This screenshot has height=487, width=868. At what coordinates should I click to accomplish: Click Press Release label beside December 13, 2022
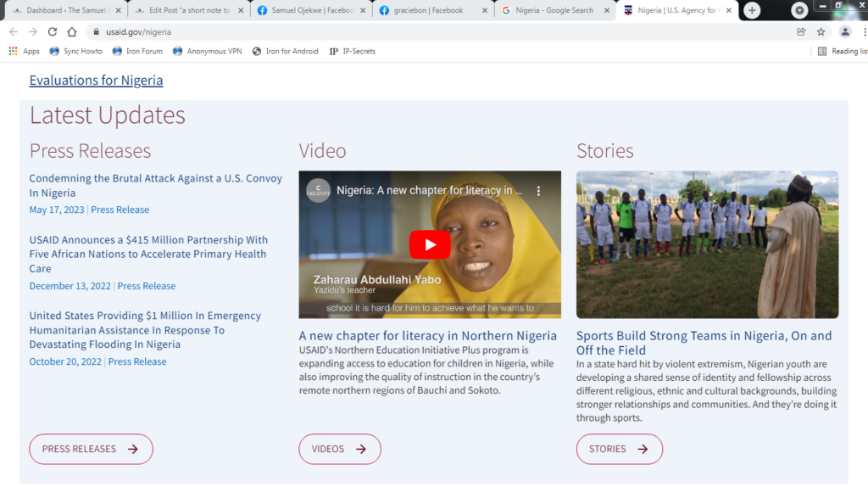147,286
